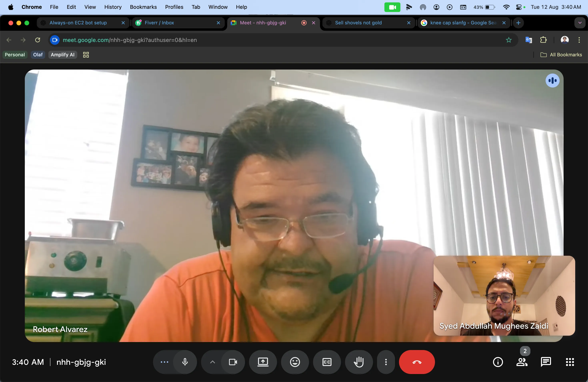This screenshot has width=588, height=382.
Task: Open more options vertical dots menu
Action: [386, 362]
